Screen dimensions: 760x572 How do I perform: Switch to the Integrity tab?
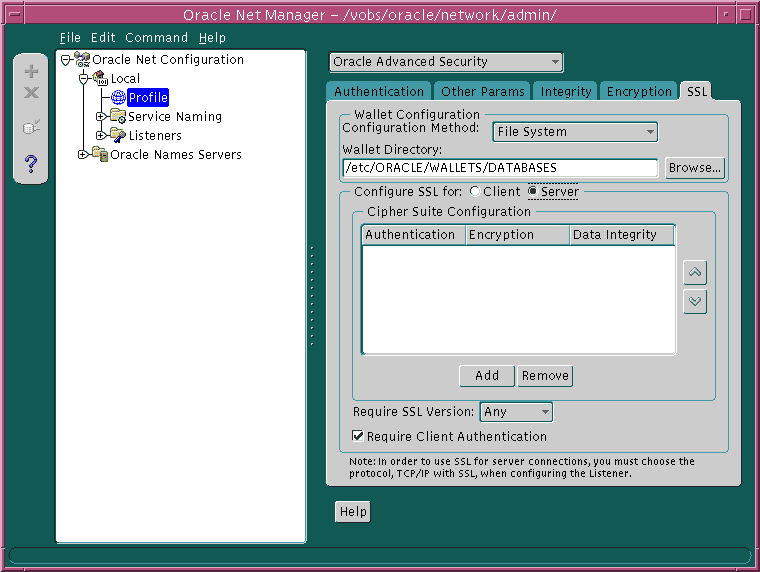(566, 91)
